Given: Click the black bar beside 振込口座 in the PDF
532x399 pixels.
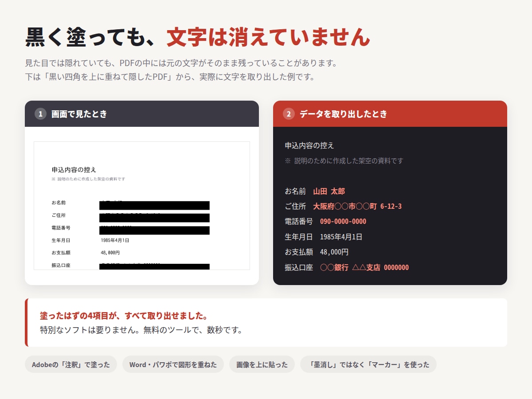Looking at the screenshot, I should click(154, 266).
